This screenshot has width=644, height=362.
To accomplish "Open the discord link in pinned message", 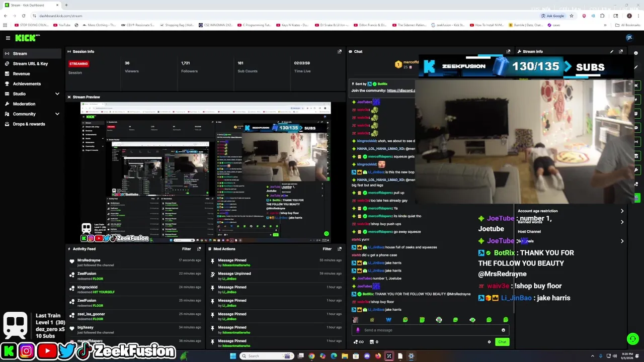I will tap(401, 90).
